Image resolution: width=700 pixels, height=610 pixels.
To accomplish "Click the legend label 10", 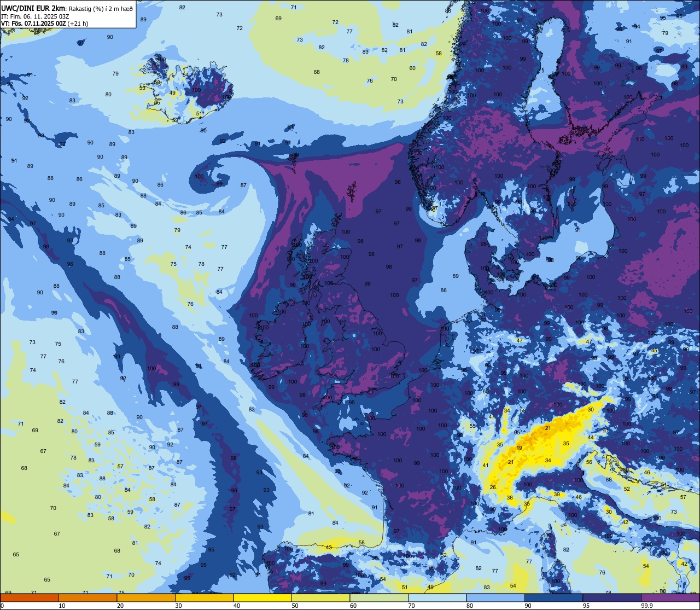I will pos(62,606).
